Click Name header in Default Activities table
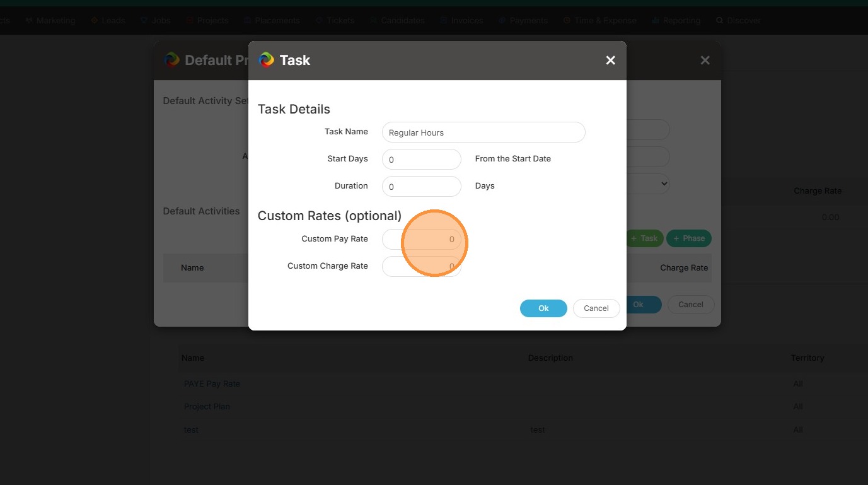868x485 pixels. click(192, 267)
